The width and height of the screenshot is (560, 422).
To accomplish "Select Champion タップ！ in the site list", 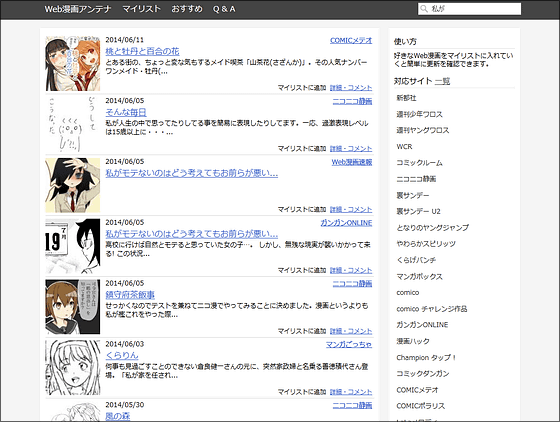I will 426,357.
